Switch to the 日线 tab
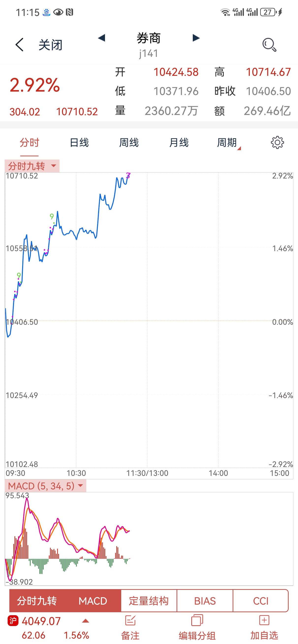The image size is (298, 644). point(79,143)
